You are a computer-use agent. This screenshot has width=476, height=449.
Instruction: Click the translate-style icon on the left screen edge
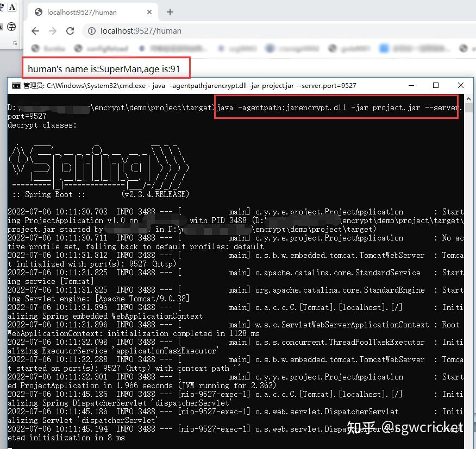11,26
